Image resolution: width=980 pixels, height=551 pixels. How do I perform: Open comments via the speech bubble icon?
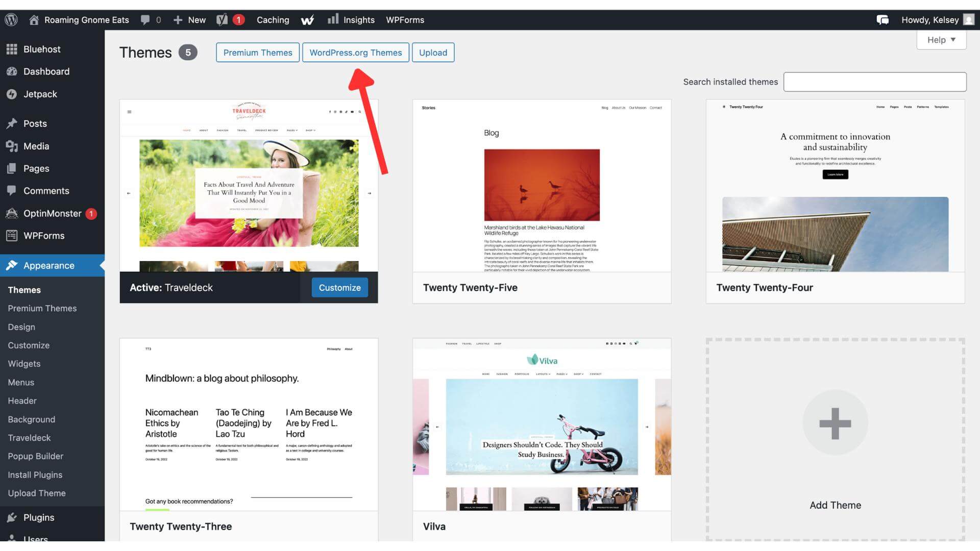click(145, 19)
